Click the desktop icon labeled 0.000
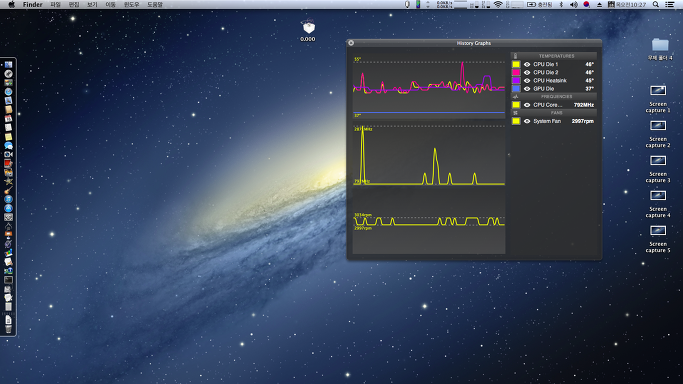683x384 pixels. [308, 27]
